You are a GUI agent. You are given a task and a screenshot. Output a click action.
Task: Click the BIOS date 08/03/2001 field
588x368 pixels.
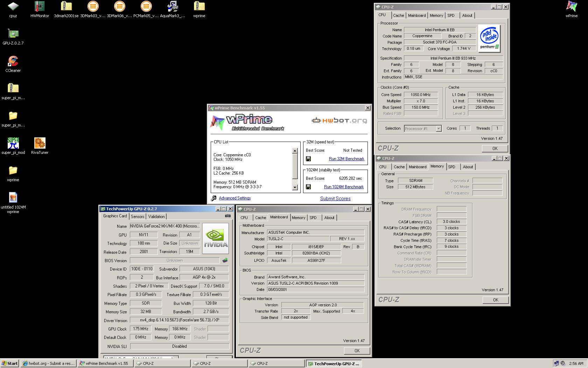click(x=316, y=289)
